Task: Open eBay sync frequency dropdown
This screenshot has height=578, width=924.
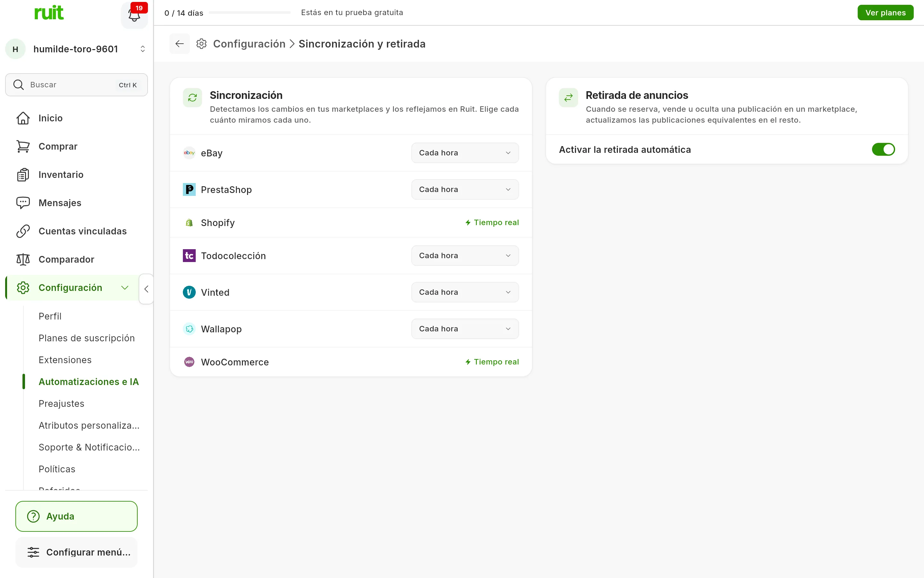Action: pyautogui.click(x=465, y=153)
